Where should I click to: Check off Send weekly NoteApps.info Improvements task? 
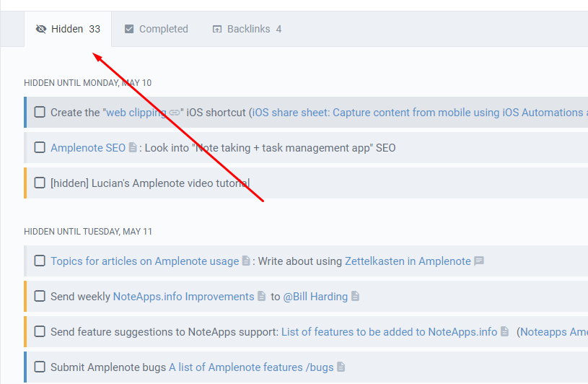[x=40, y=296]
